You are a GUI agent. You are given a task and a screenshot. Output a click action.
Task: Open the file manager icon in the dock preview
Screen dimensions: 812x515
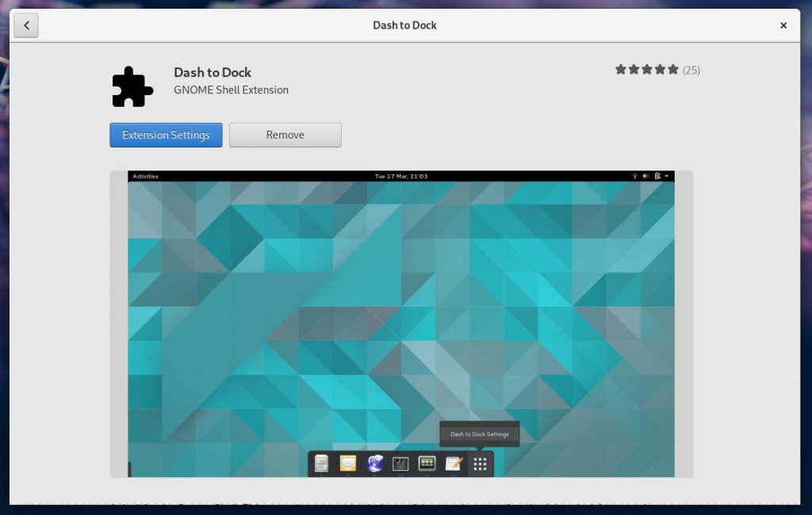[x=322, y=463]
